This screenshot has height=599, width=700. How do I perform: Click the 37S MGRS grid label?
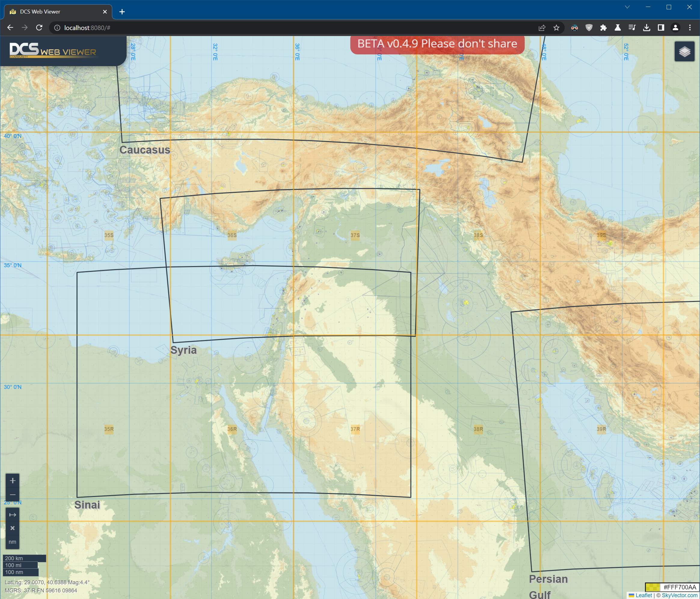coord(355,235)
